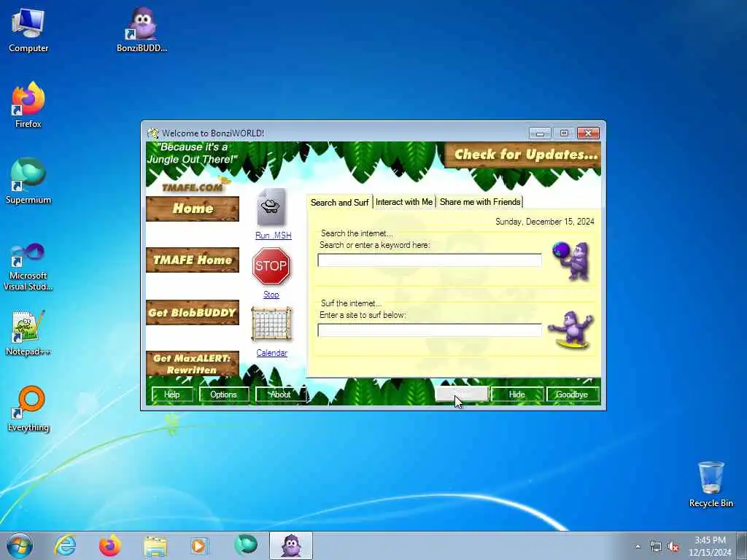Viewport: 747px width, 560px height.
Task: Click the muted volume tray icon
Action: (673, 547)
